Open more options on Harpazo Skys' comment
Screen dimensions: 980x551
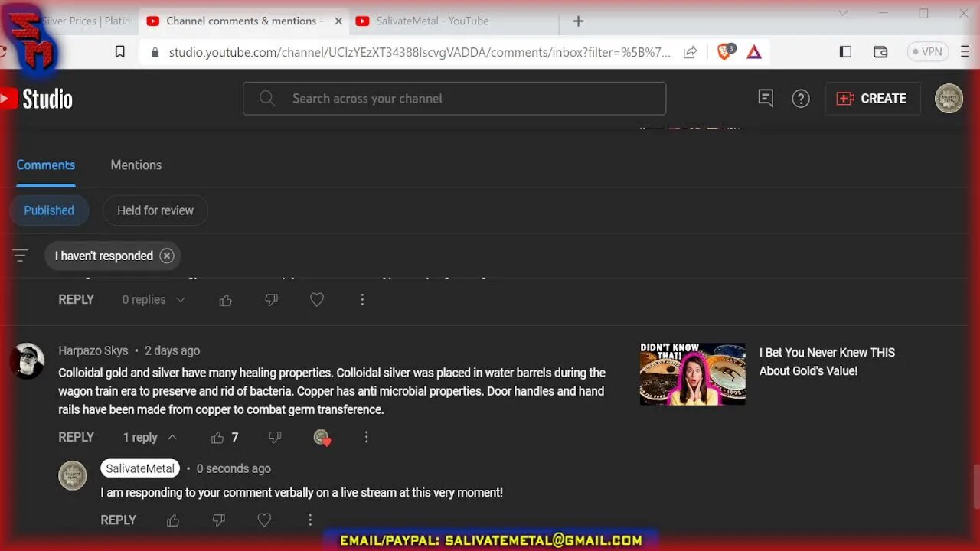click(x=366, y=437)
